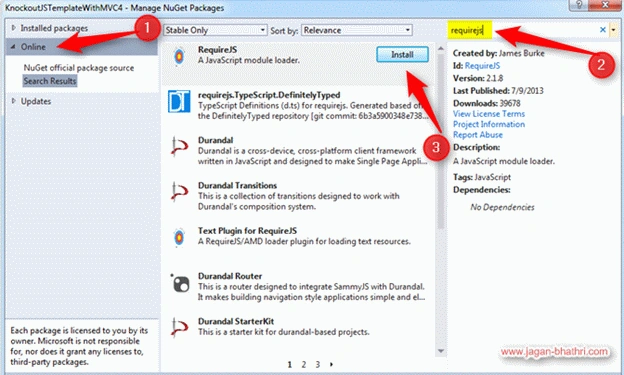Select the Search Results node
Screen dimensions: 624x375
(x=50, y=81)
